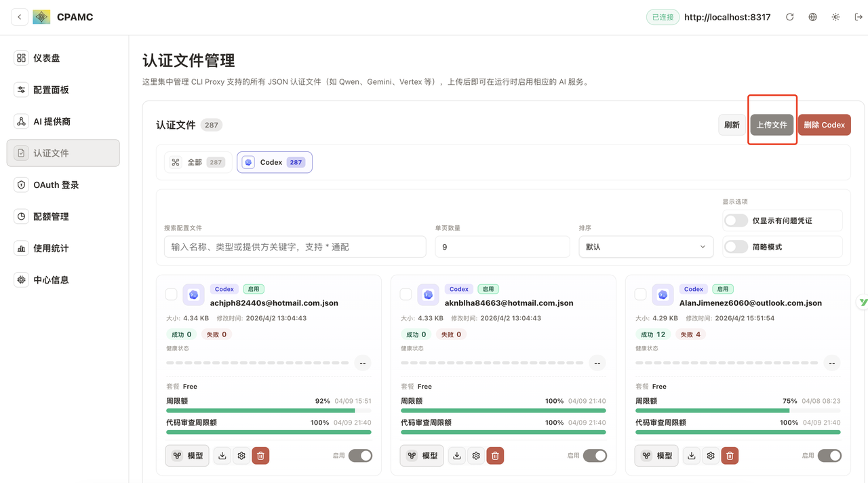Delete AlanJimenez6060@outlook.com.json via trash icon
This screenshot has height=483, width=868.
[730, 456]
